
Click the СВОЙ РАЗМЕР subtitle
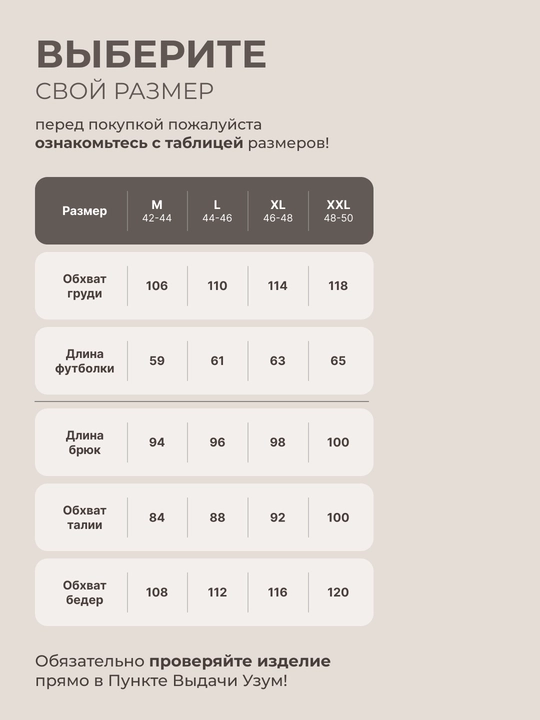(124, 91)
